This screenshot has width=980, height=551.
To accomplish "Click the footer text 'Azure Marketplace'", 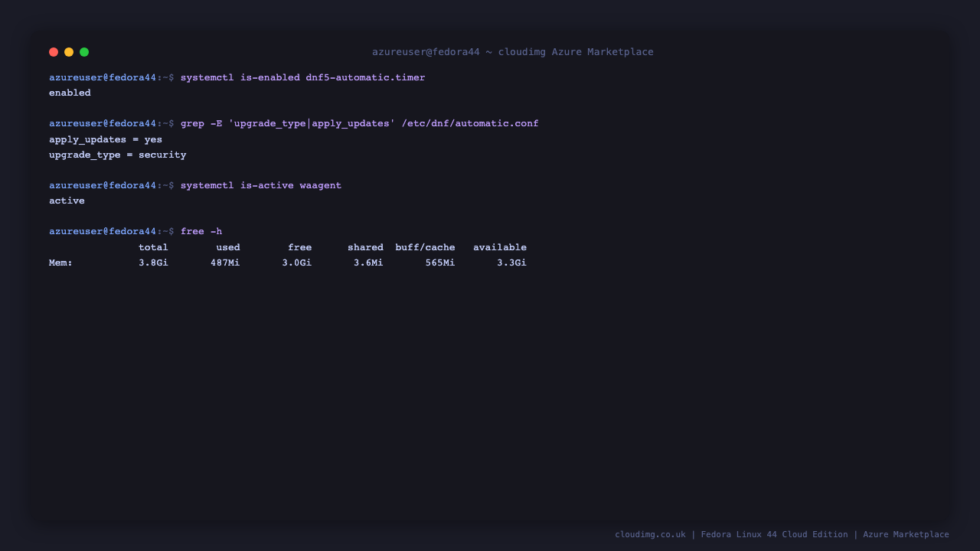I will point(906,535).
